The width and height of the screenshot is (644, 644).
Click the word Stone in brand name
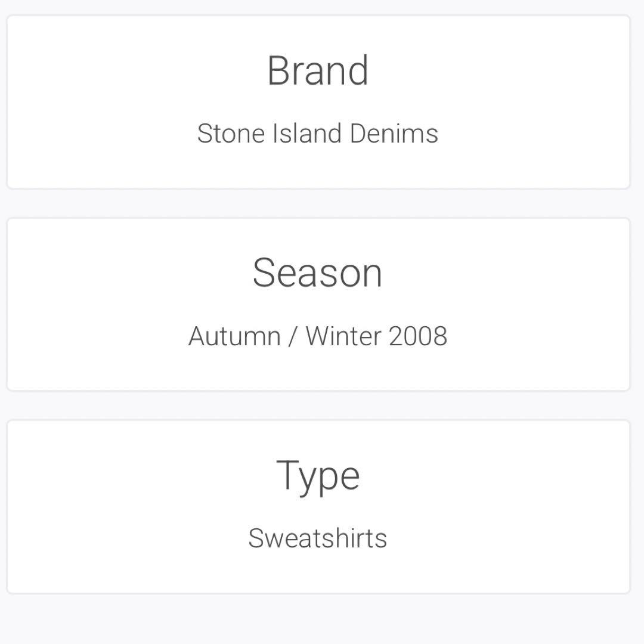click(x=231, y=134)
